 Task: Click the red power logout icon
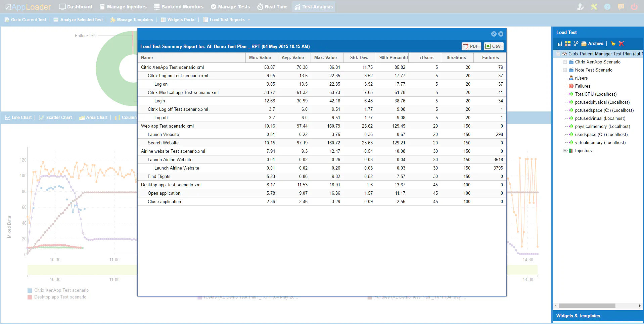[x=634, y=7]
